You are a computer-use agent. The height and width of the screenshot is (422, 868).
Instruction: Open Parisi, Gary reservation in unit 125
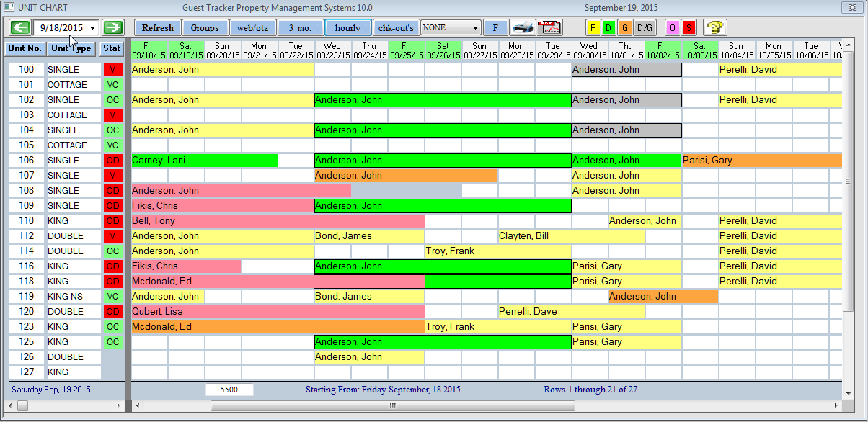click(x=626, y=342)
